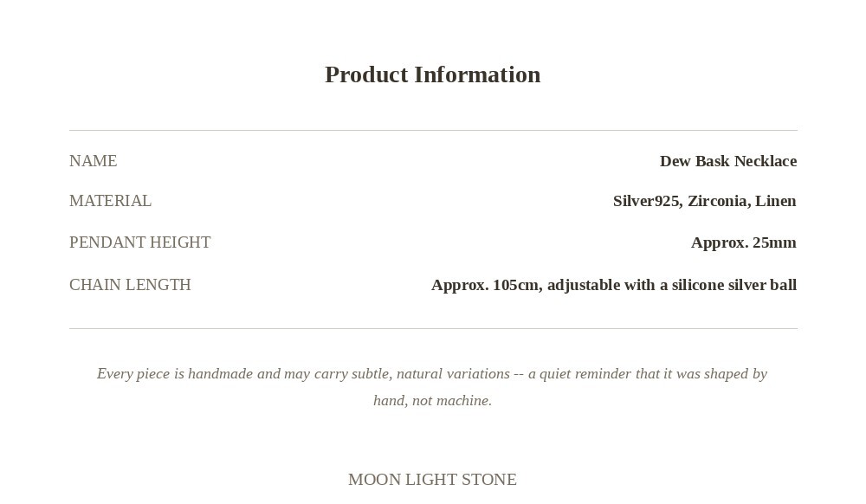Select the Approx. 25mm value
The height and width of the screenshot is (504, 866).
(743, 242)
